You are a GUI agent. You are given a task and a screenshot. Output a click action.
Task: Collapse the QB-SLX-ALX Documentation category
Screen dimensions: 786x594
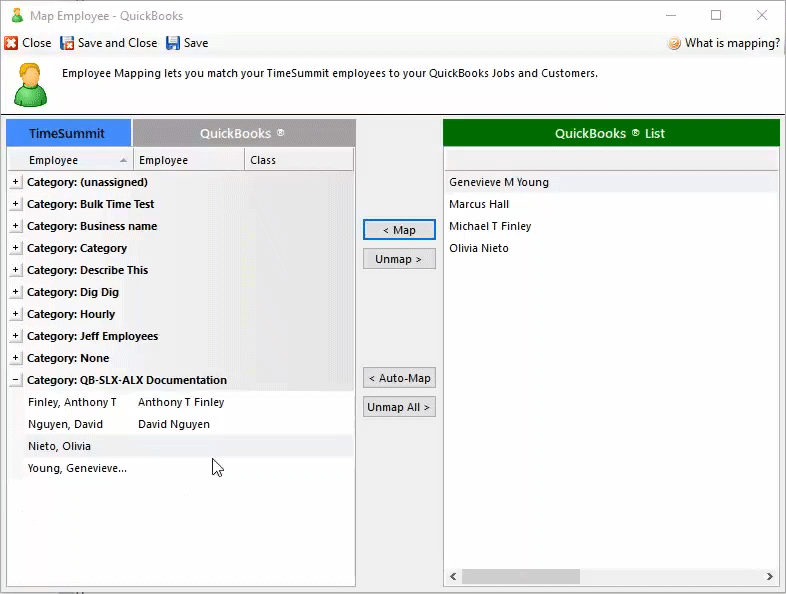(x=15, y=380)
